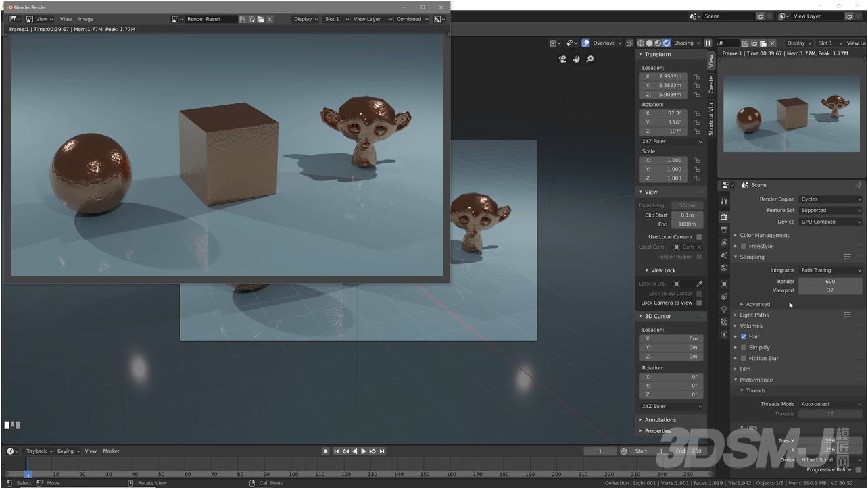Uncheck the Hair checkbox

click(744, 336)
